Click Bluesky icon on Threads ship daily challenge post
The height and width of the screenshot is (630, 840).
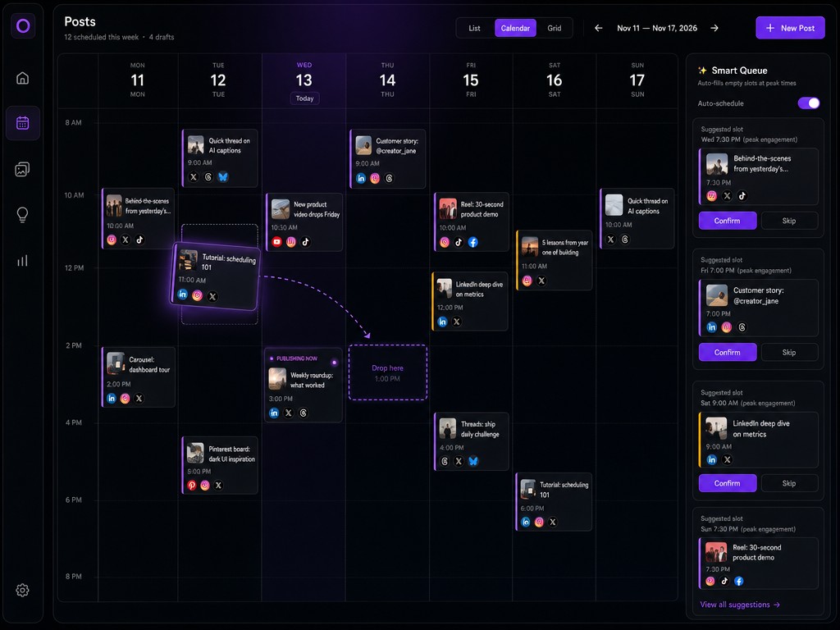pyautogui.click(x=473, y=461)
